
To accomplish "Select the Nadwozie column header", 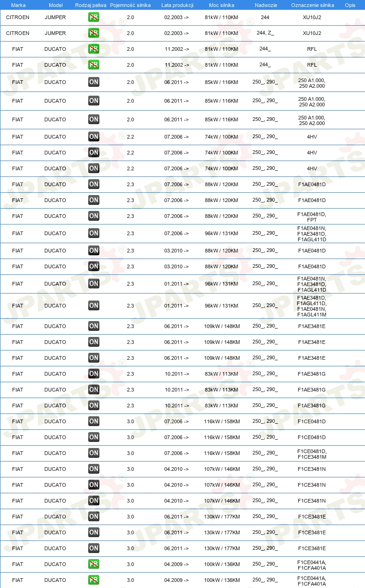I will coord(266,5).
